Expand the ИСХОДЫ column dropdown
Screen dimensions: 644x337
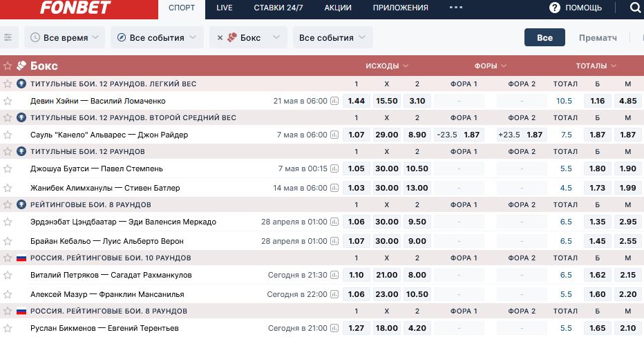[387, 66]
